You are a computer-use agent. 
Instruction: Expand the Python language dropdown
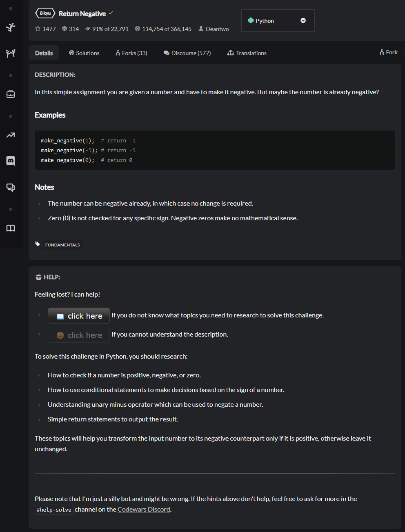click(303, 20)
